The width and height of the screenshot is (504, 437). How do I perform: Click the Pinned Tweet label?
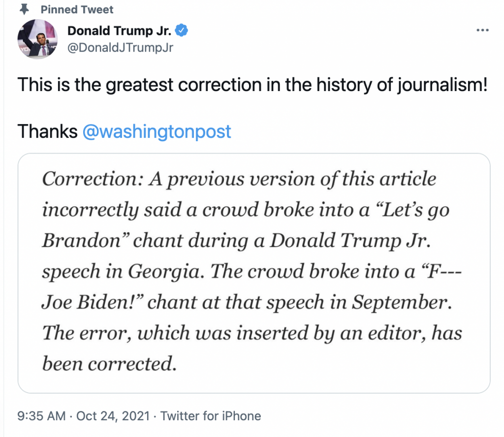tap(77, 9)
